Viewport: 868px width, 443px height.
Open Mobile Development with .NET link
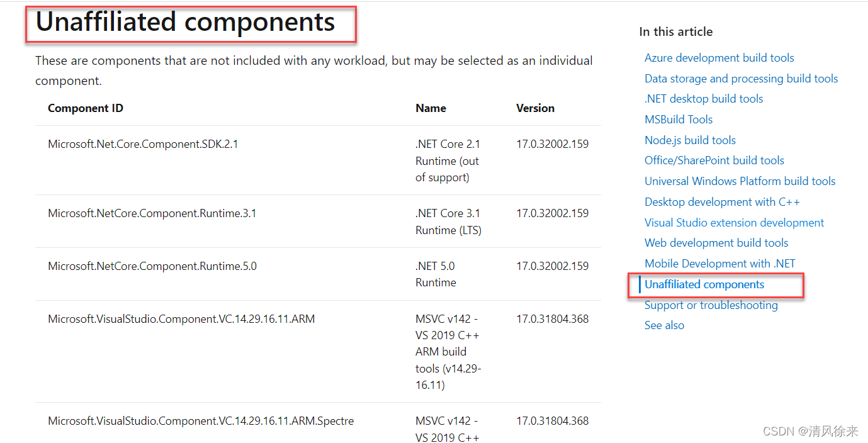[x=720, y=264]
